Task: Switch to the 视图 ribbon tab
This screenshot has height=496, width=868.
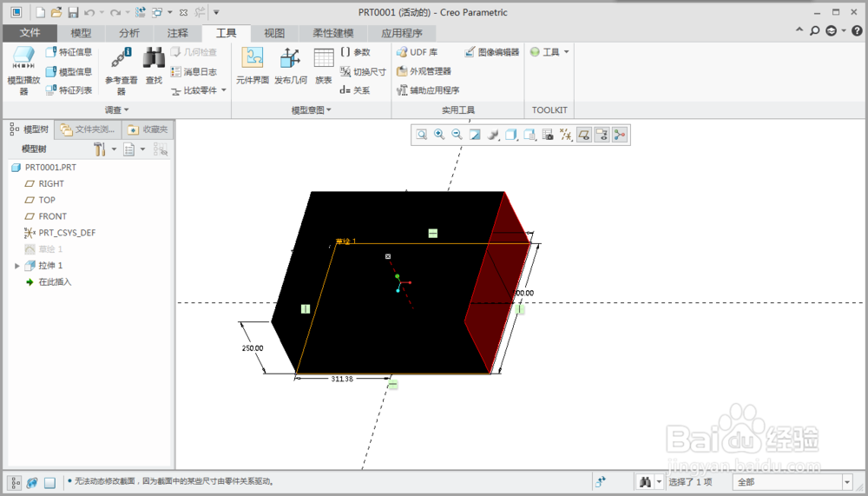Action: click(274, 33)
